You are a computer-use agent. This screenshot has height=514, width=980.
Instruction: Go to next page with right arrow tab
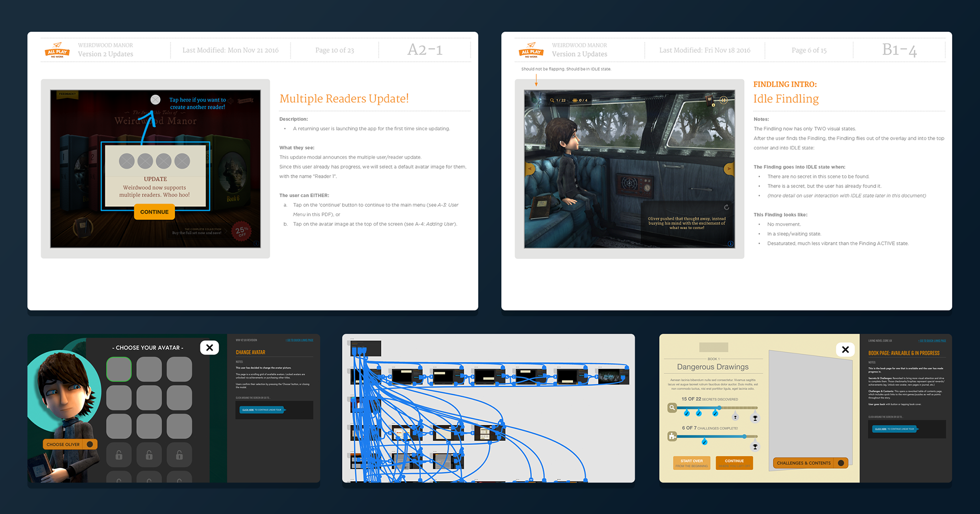pyautogui.click(x=729, y=169)
